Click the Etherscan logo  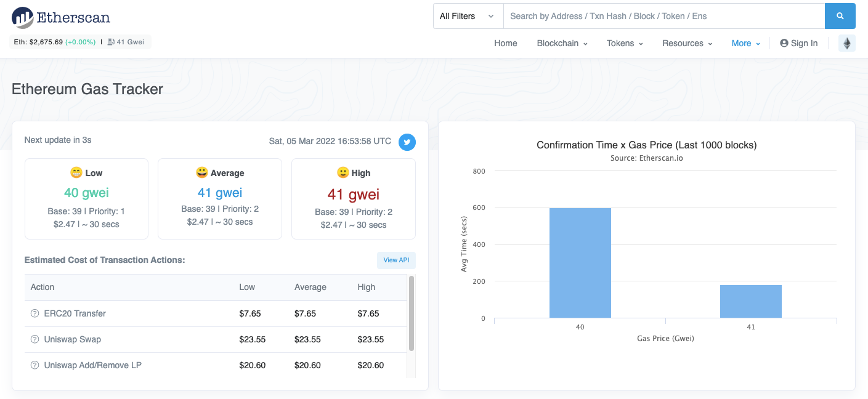[x=61, y=17]
